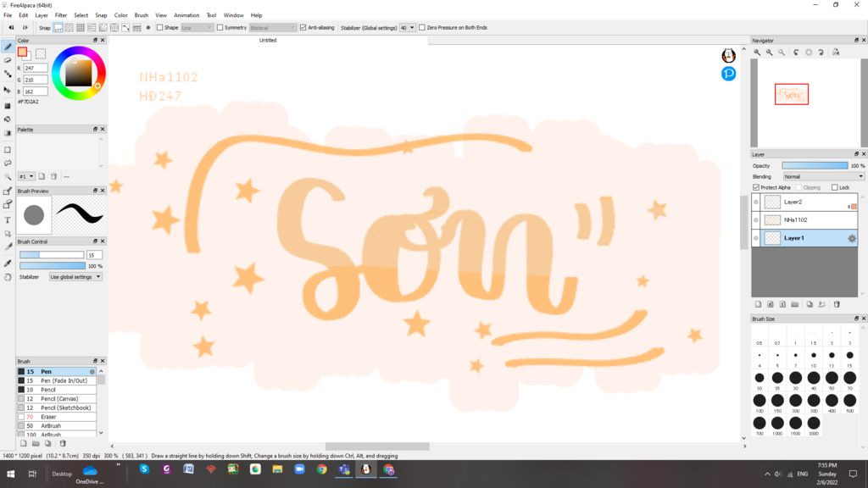This screenshot has height=488, width=868.
Task: Add a new layer in Layer panel
Action: pyautogui.click(x=758, y=304)
